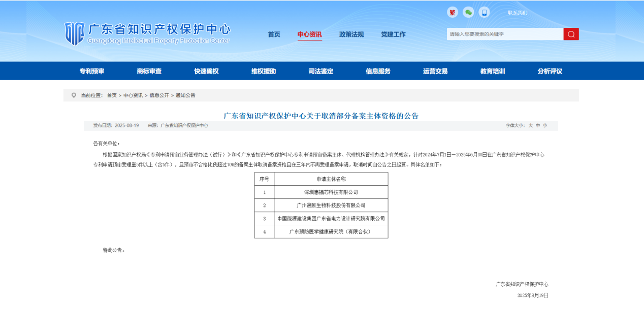Focus the keyword search input field

click(x=505, y=34)
